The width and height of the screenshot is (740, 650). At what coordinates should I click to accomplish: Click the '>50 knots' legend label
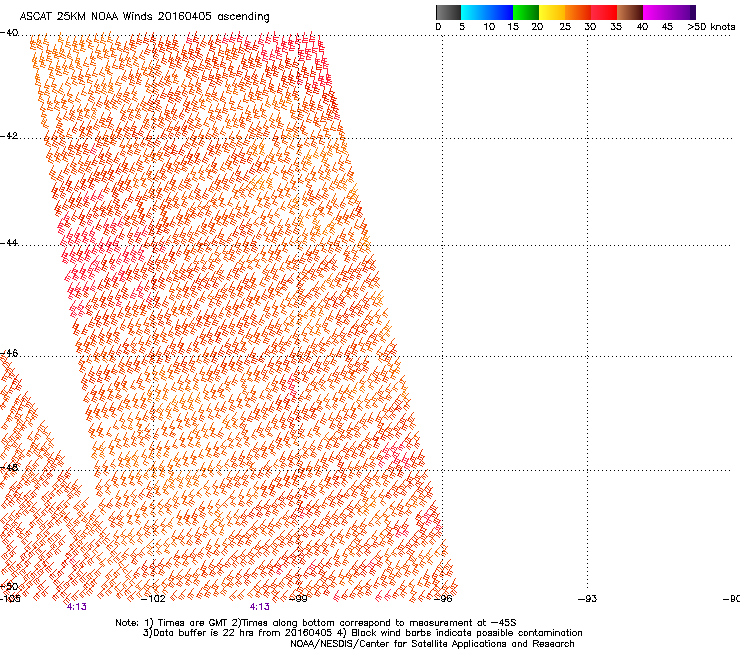click(711, 27)
